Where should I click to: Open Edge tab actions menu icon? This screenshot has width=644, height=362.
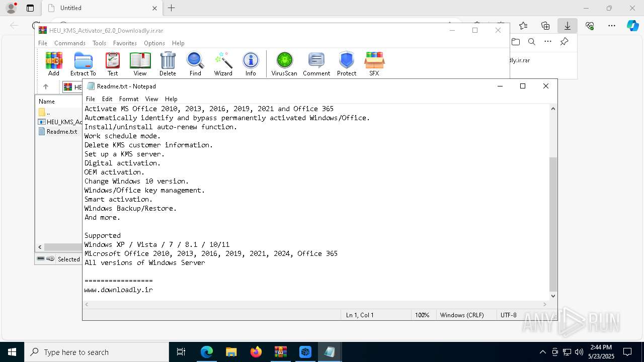pos(30,8)
